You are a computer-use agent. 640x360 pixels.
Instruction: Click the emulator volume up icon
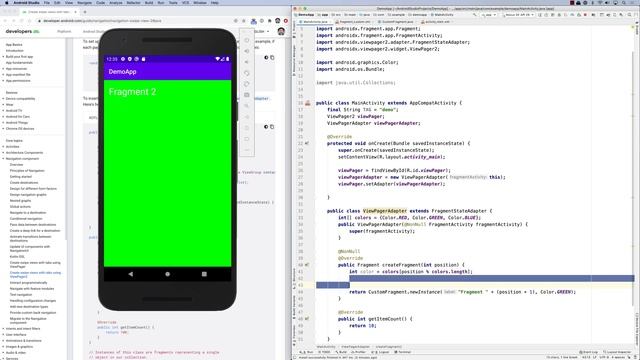(247, 51)
